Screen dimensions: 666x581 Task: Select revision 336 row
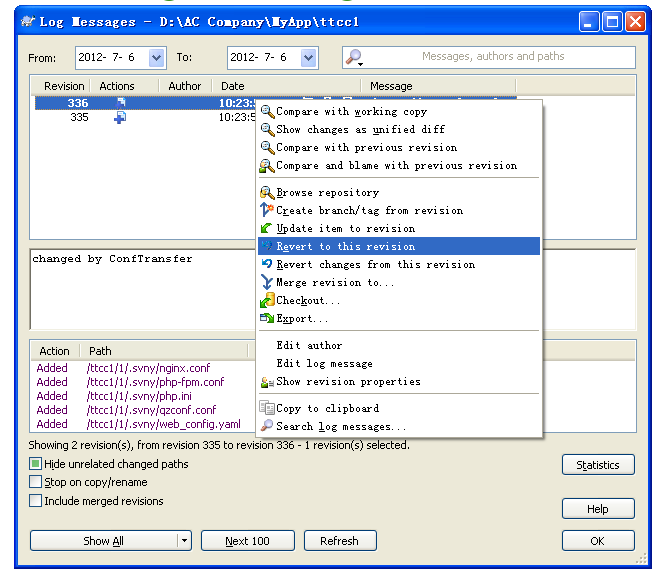click(x=146, y=103)
